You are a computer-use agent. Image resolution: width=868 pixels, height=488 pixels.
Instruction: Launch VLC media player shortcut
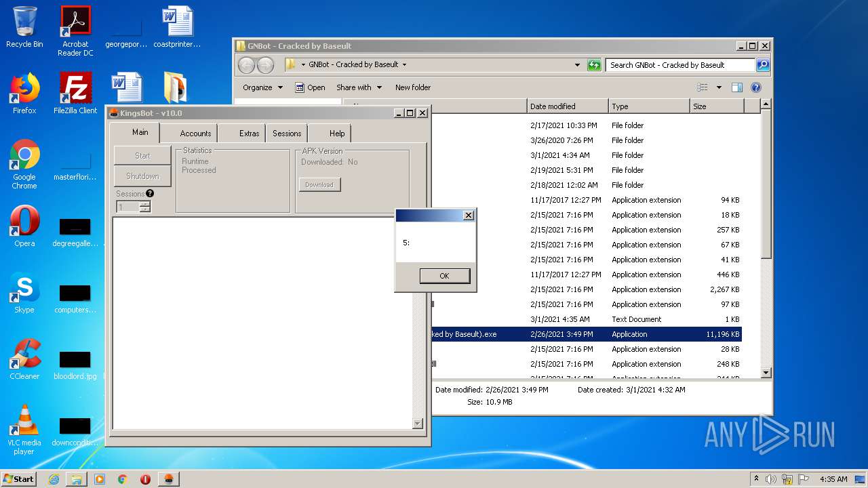(24, 429)
